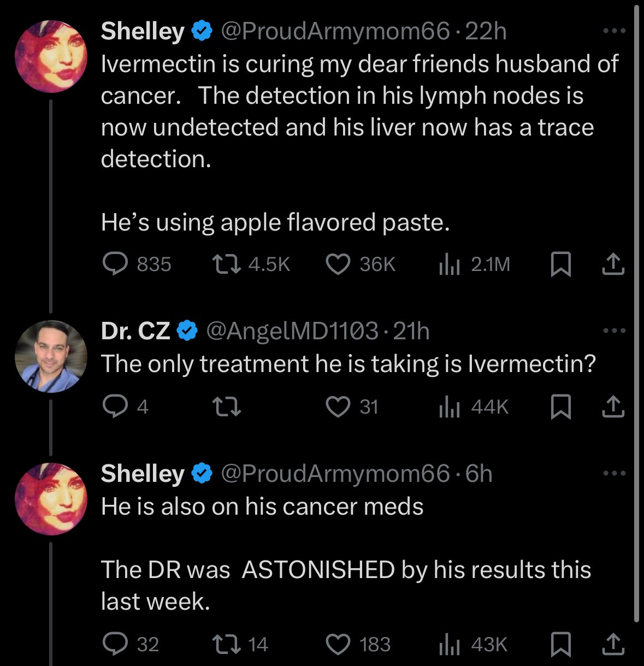Viewport: 644px width, 666px height.
Task: Open more options on Shelley's 6h reply
Action: pyautogui.click(x=615, y=473)
